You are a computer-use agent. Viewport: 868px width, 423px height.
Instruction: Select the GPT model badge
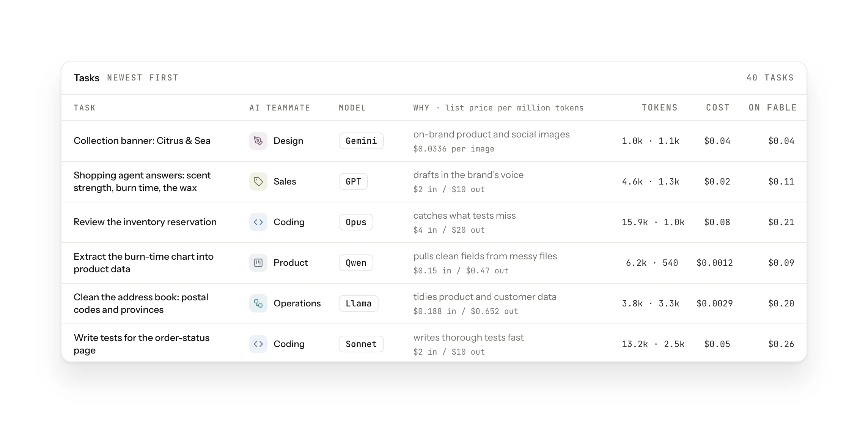click(353, 182)
